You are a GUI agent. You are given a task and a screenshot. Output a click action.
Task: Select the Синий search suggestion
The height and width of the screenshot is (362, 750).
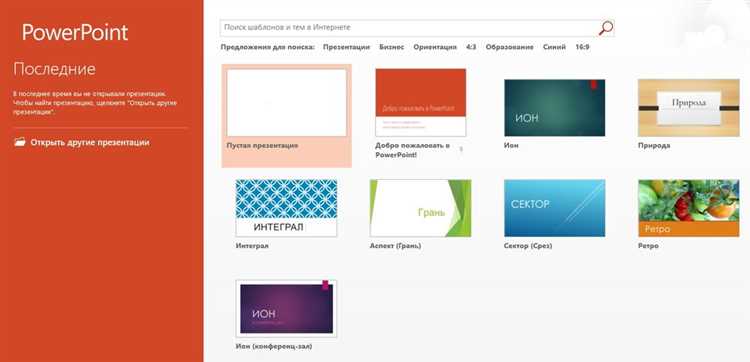554,47
